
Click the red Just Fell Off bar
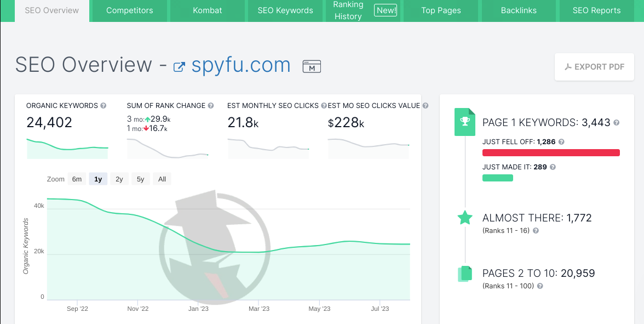(x=551, y=153)
